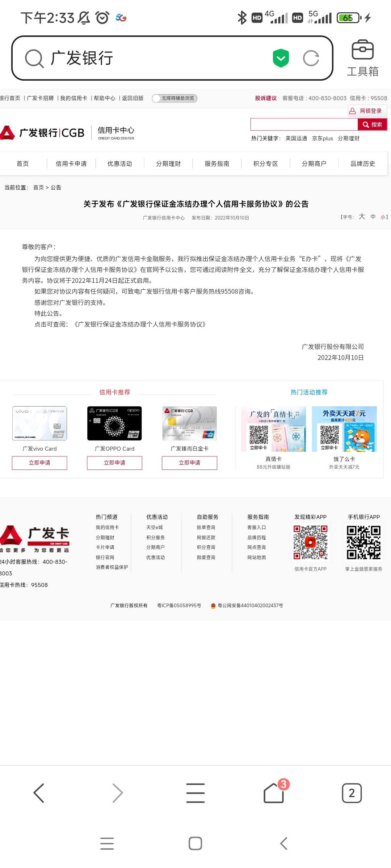Click the 广发银行 CGB logo
391x868 pixels.
42,133
